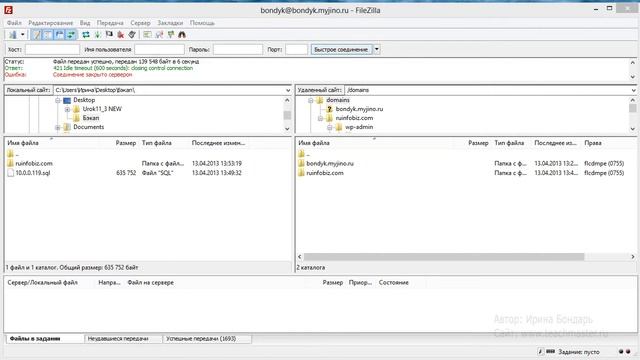Toggle remote directory tree view icon
The height and width of the screenshot is (360, 640).
click(x=60, y=35)
